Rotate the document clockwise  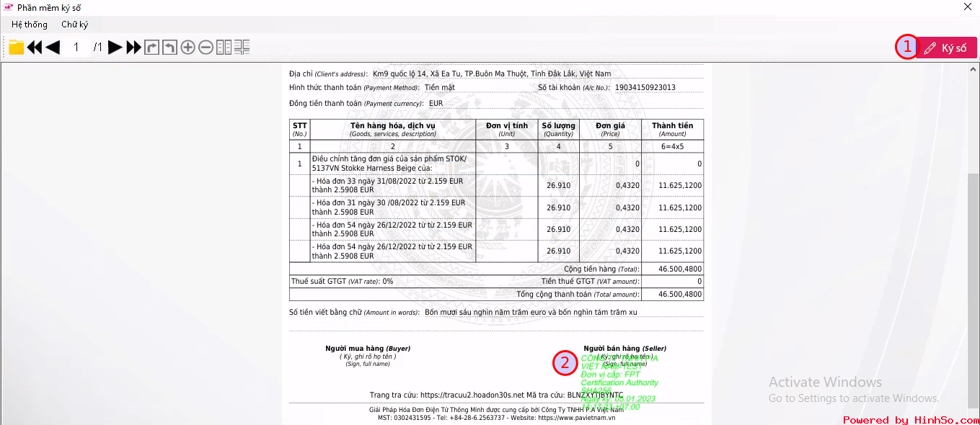(x=151, y=48)
